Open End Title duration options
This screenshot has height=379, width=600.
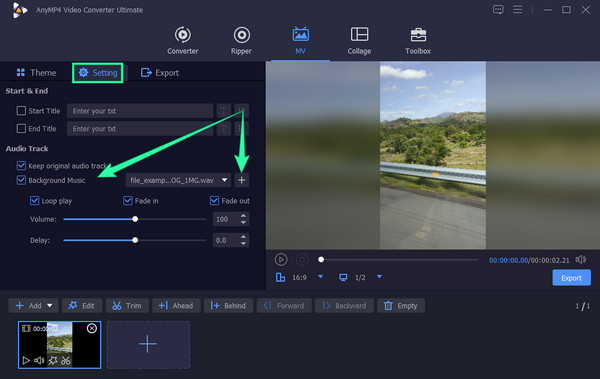(241, 129)
